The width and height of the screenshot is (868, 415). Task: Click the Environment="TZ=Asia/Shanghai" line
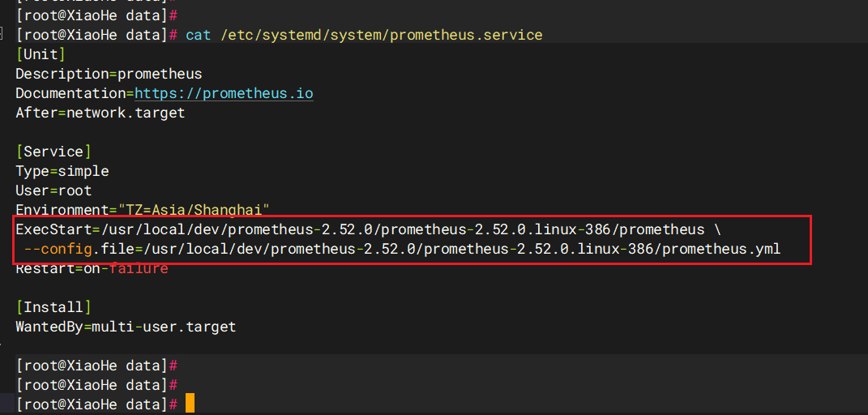143,210
